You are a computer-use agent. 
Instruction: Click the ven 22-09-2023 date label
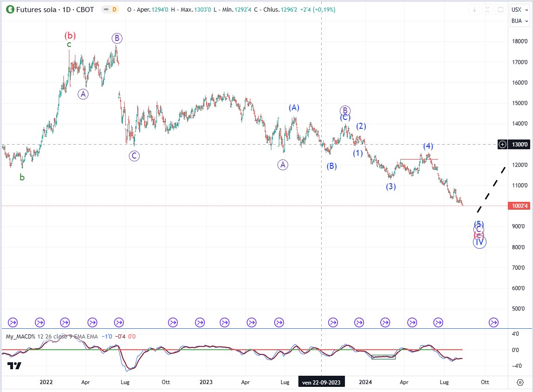pyautogui.click(x=321, y=383)
